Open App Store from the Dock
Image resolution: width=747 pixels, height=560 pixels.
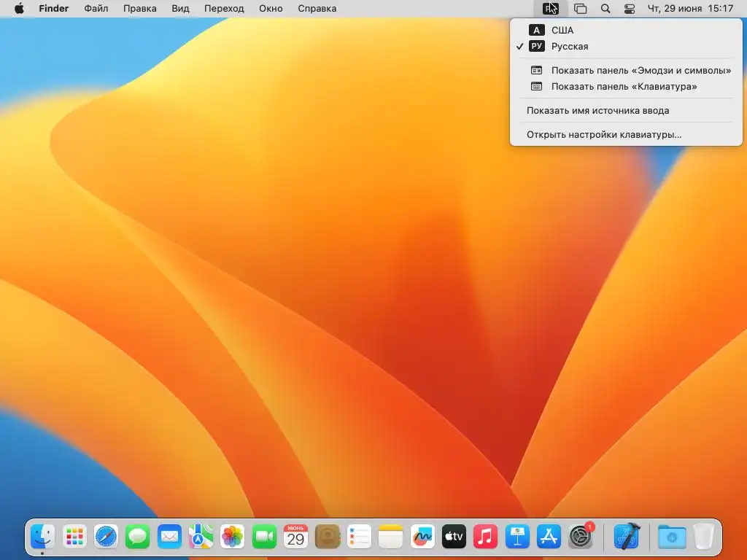click(549, 537)
